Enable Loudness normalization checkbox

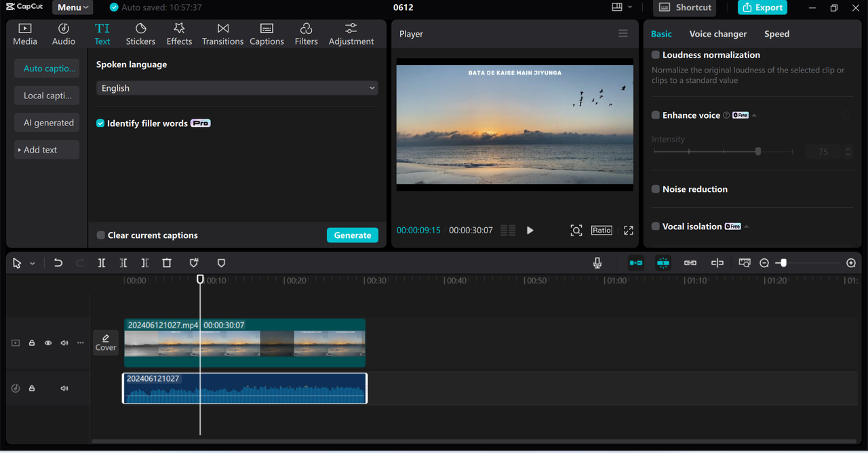[656, 55]
